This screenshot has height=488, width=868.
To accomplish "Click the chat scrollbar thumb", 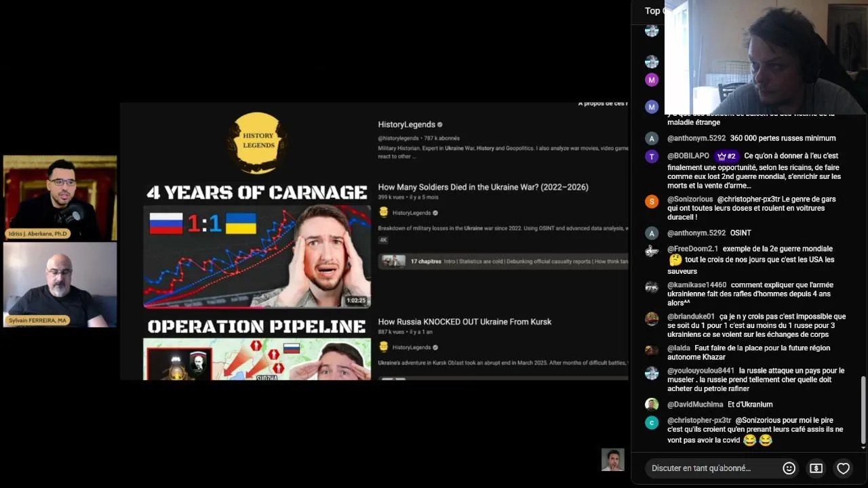I will tap(863, 411).
